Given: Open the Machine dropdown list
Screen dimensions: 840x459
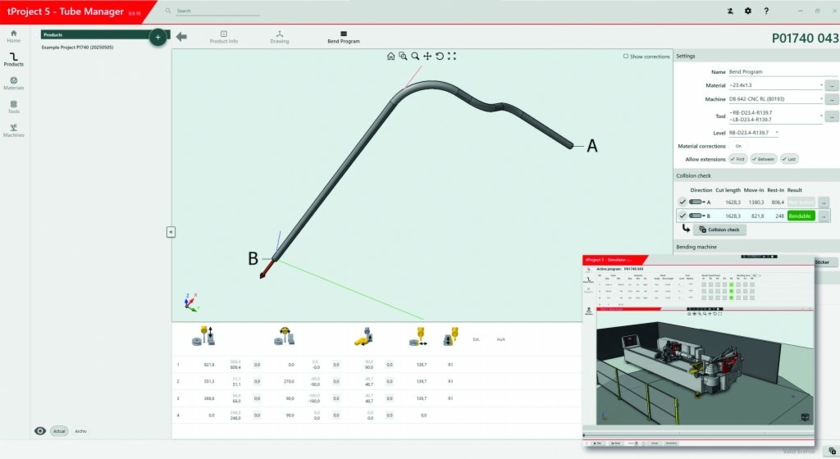Looking at the screenshot, I should coord(821,99).
